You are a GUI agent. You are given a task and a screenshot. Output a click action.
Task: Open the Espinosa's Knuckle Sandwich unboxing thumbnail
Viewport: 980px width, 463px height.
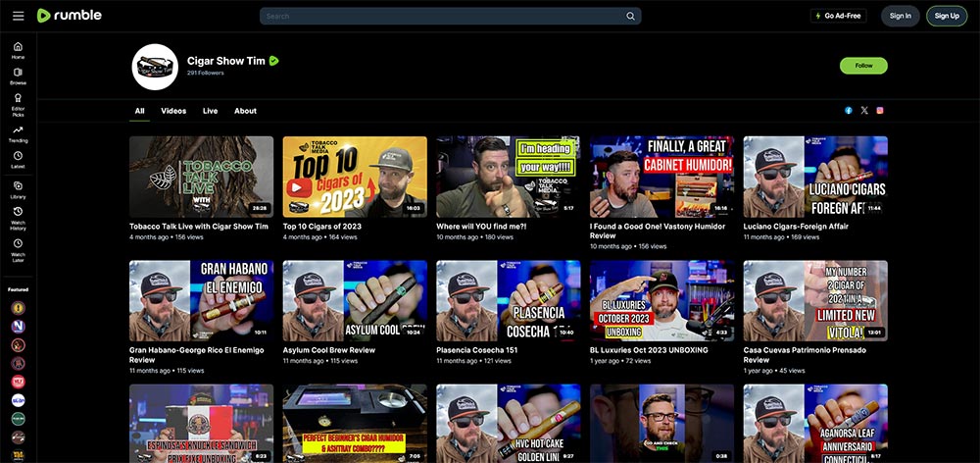201,424
